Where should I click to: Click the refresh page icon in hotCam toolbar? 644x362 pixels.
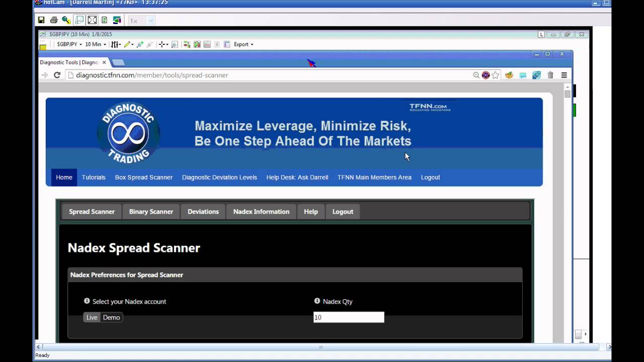pos(105,20)
